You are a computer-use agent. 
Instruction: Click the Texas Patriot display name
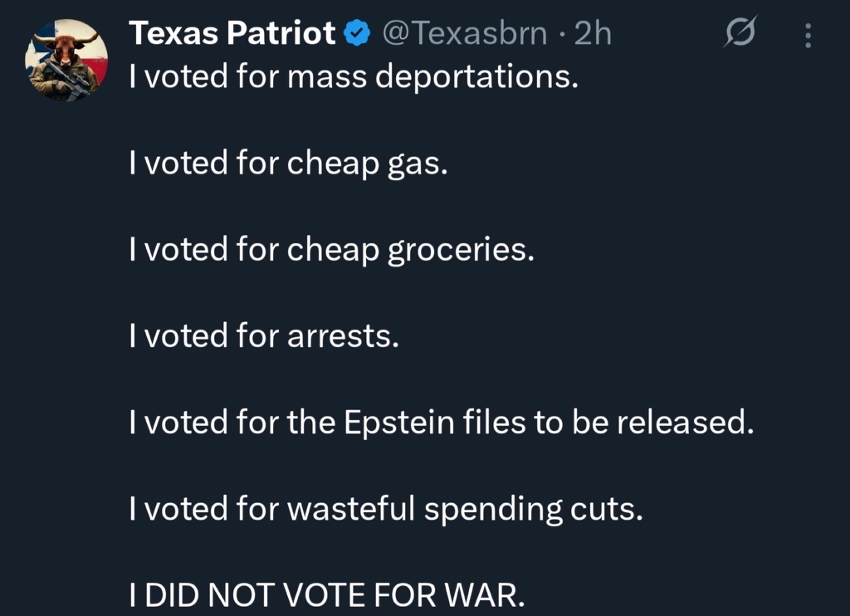pyautogui.click(x=232, y=33)
